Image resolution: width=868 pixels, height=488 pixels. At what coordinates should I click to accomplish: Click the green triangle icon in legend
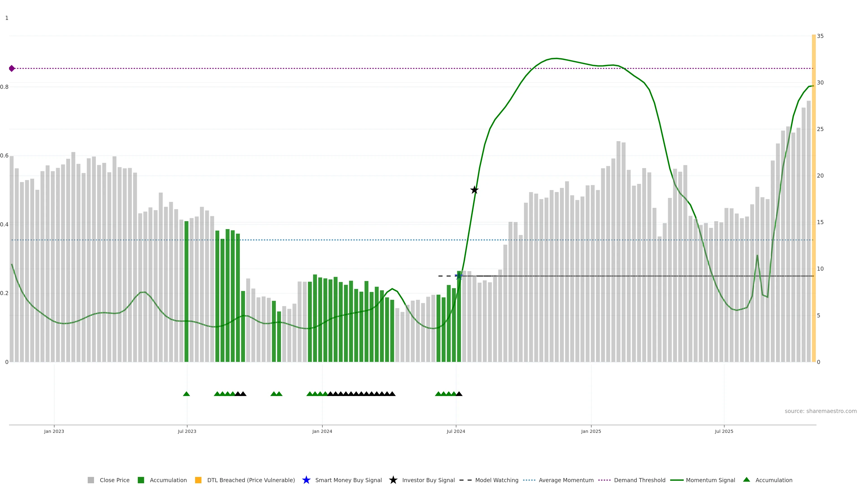coord(746,480)
